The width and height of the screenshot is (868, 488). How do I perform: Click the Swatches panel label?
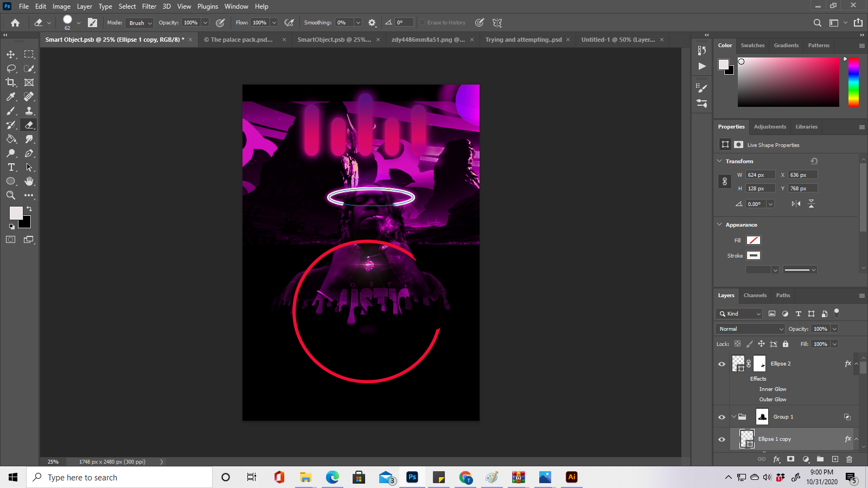point(752,45)
